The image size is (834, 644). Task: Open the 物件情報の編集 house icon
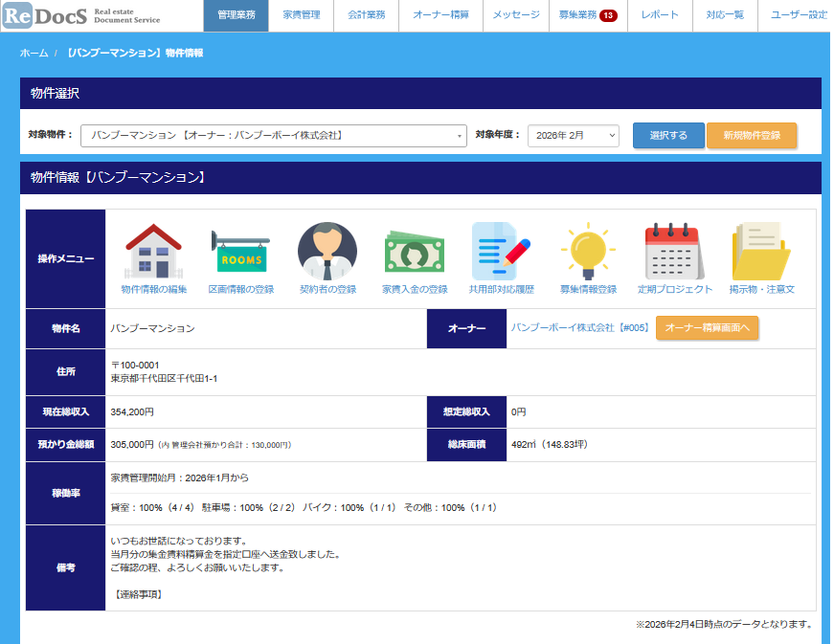[x=153, y=252]
